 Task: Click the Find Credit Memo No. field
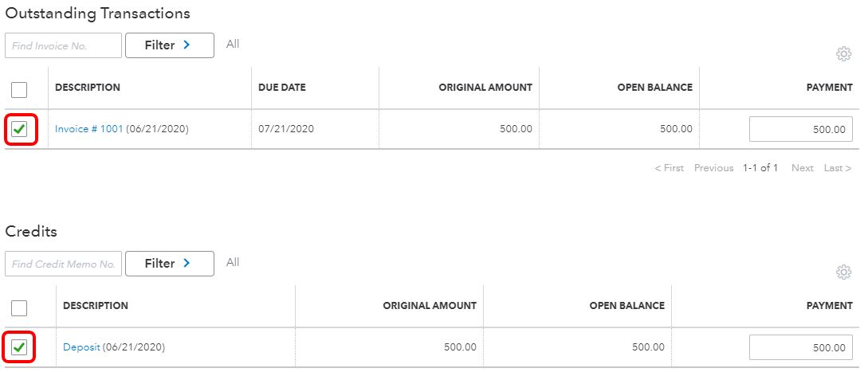click(63, 264)
